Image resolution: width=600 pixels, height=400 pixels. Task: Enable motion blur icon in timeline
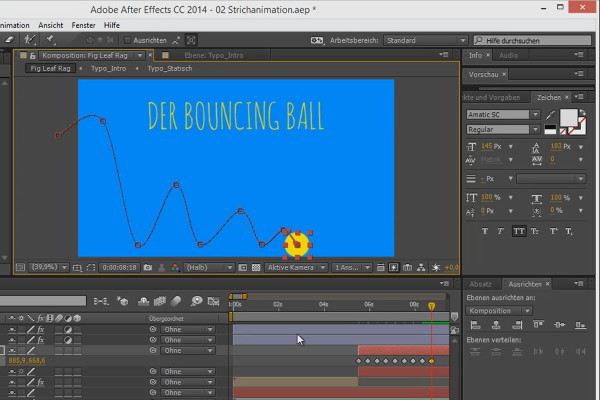click(176, 302)
